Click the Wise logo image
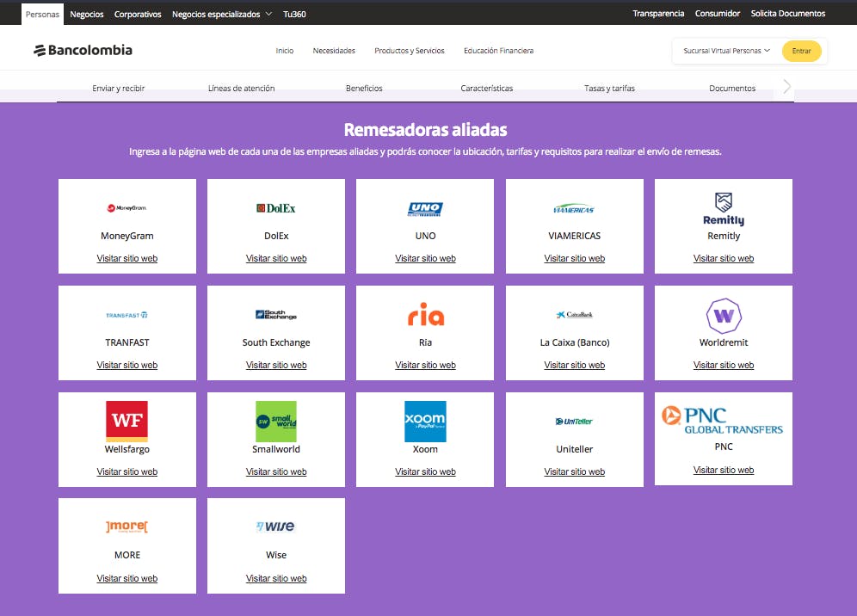 coord(275,527)
